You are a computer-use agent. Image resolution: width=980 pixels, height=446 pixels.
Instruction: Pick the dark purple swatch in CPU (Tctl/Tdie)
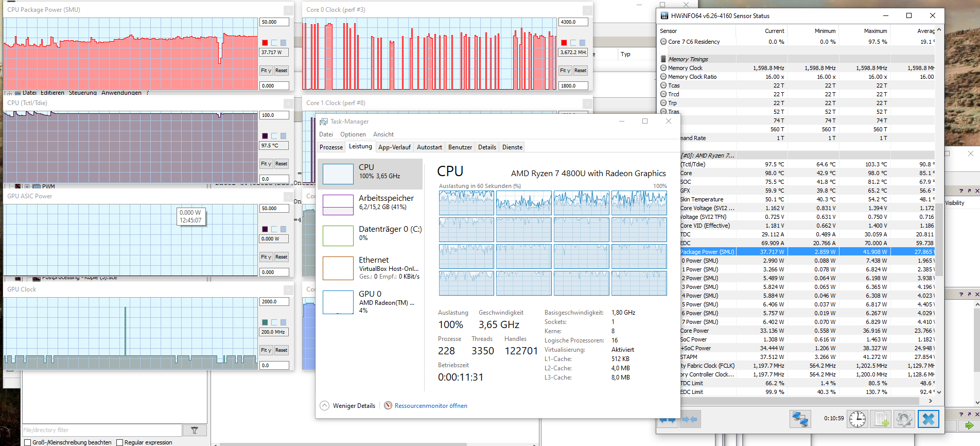click(x=265, y=136)
